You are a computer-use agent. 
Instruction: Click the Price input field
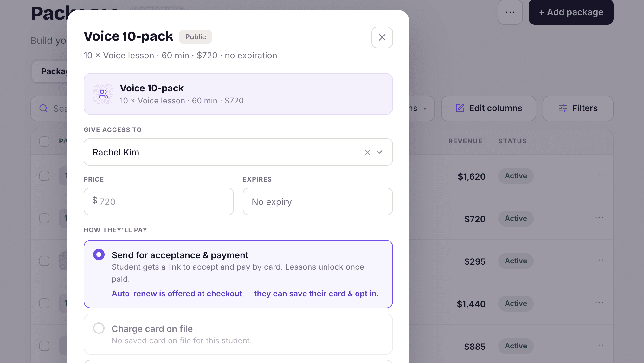[x=158, y=201]
